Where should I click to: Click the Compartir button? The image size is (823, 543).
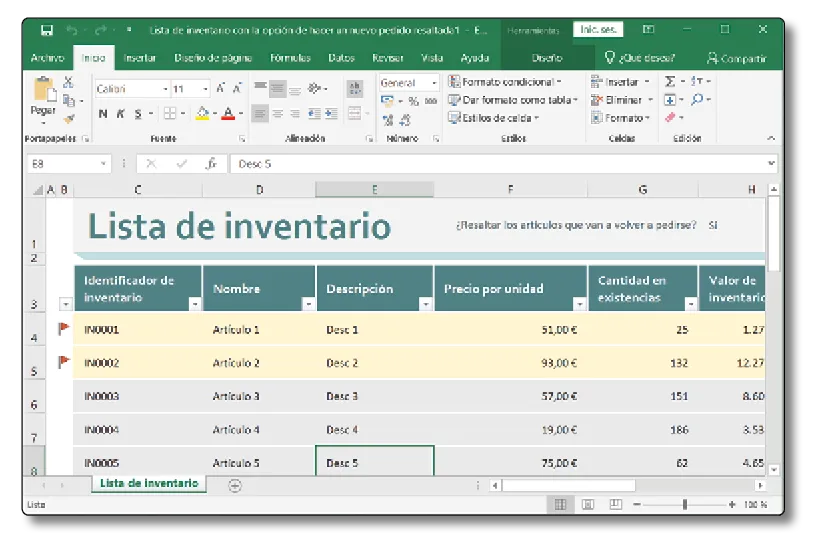(736, 58)
